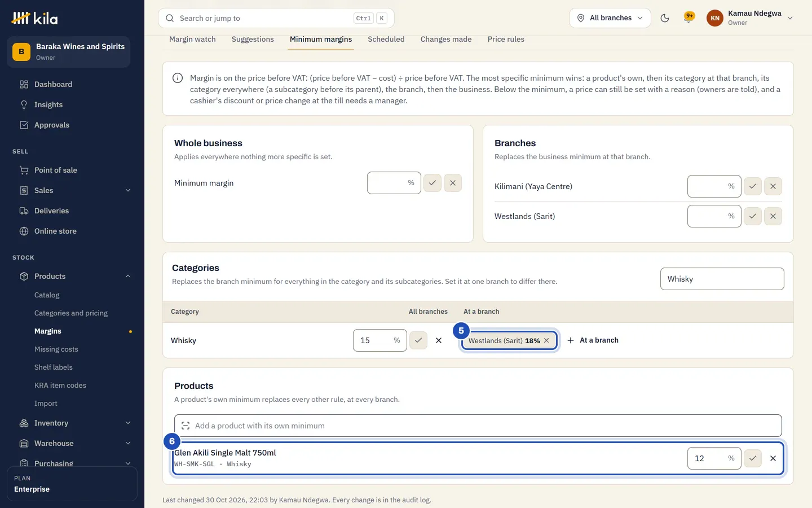Focus the Search or jump to field

[x=276, y=18]
